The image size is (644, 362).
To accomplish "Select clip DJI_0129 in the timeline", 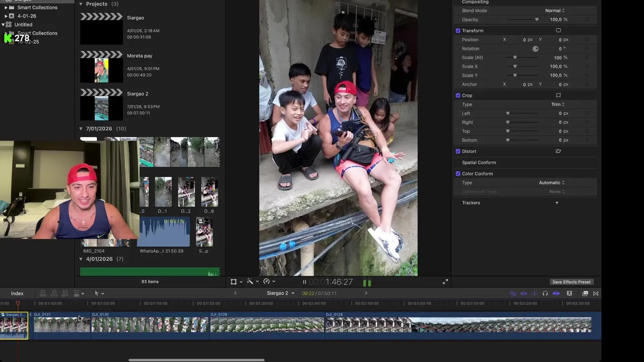I will 267,325.
